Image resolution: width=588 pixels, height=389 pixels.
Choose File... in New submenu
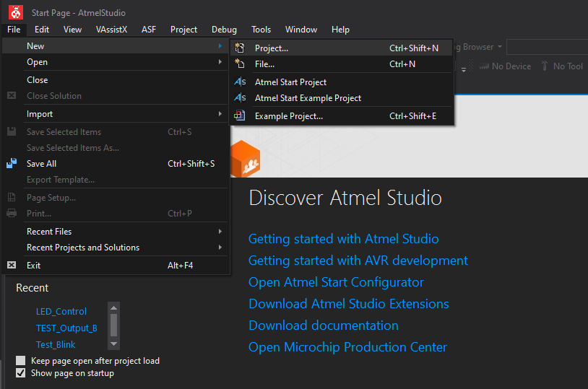click(341, 64)
